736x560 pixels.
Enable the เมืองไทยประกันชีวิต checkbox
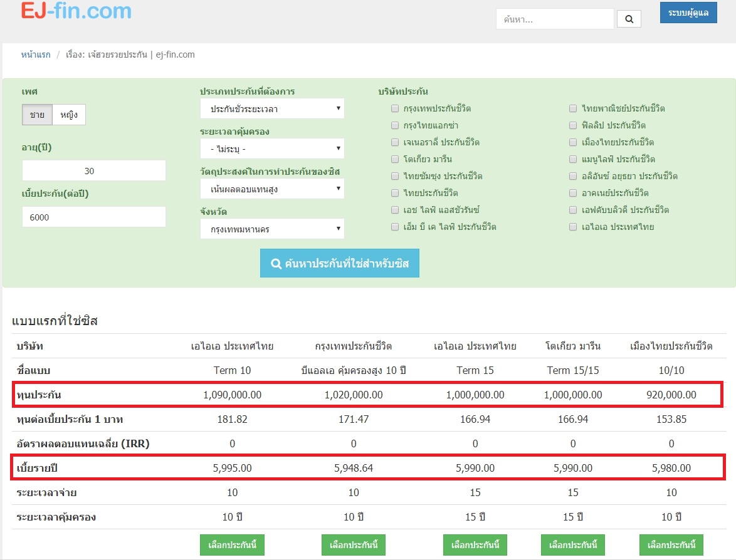pos(573,142)
